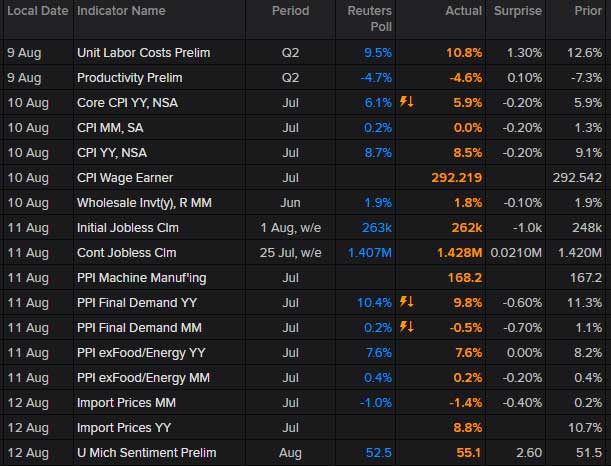Click Import Prices YY prior 10.7%

585,427
